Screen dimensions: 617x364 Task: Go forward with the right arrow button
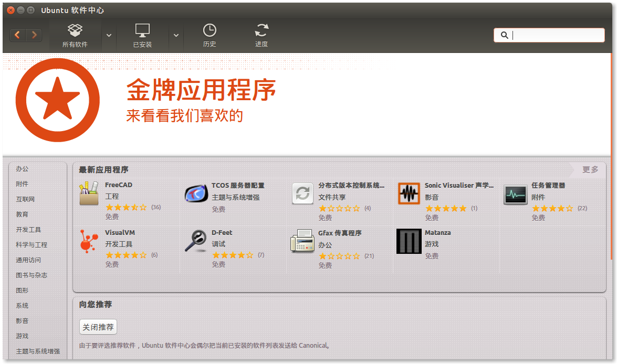point(34,35)
